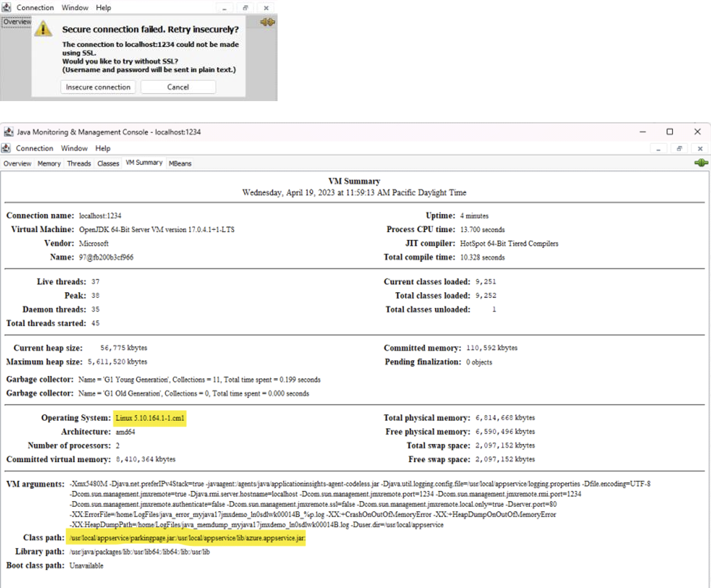Click the highlighted class path parkingpage.jar value
This screenshot has height=588, width=711.
[x=186, y=538]
